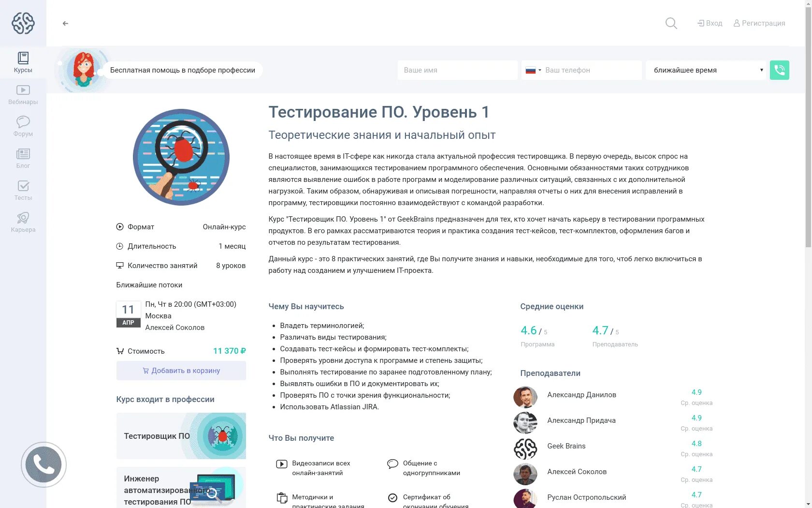Open the ближайшее время dropdown
This screenshot has width=812, height=508.
(706, 70)
